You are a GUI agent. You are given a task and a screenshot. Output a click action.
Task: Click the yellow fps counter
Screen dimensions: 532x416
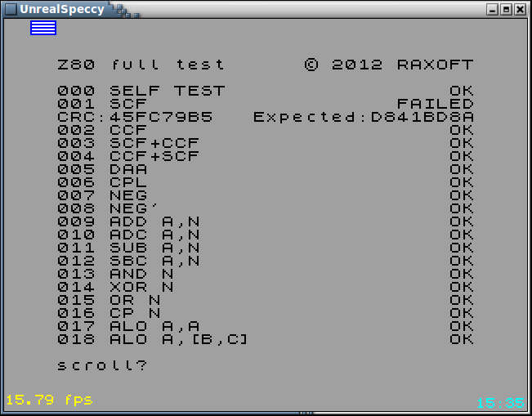click(x=49, y=400)
